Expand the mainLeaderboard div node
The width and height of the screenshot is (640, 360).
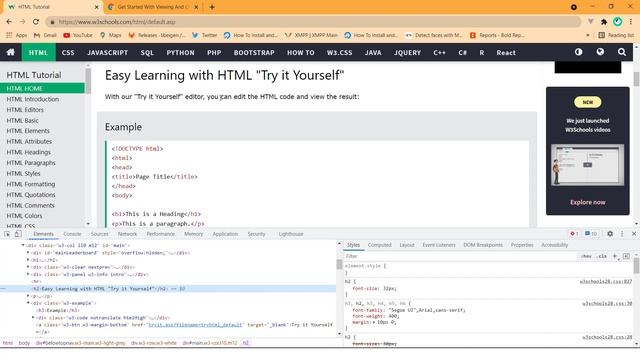click(28, 253)
